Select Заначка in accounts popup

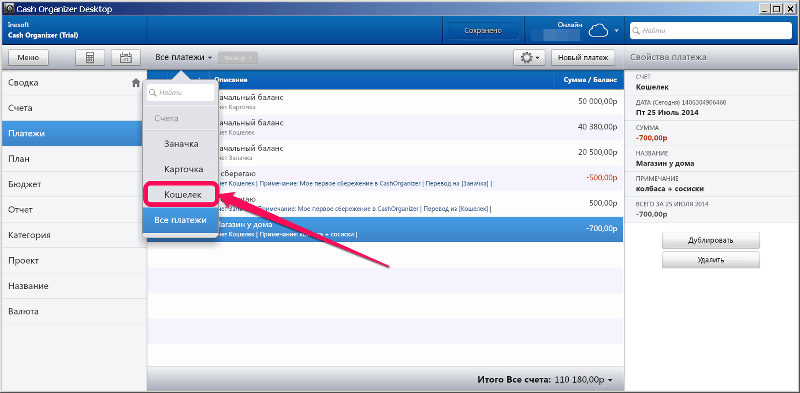181,144
